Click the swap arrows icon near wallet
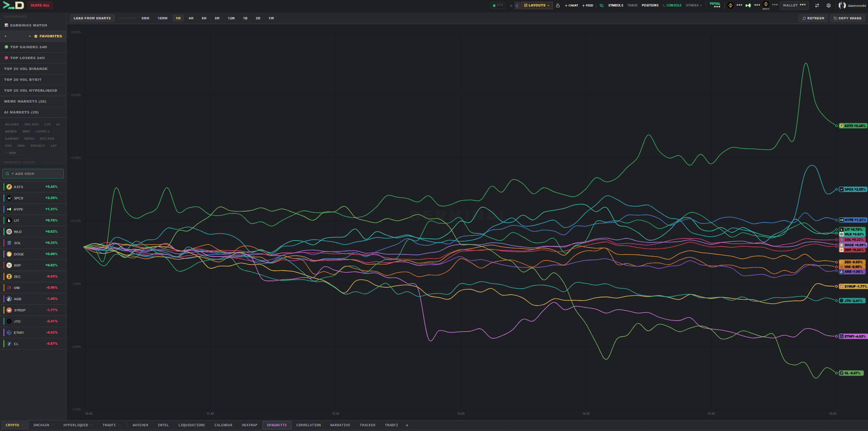The image size is (868, 431). (817, 5)
